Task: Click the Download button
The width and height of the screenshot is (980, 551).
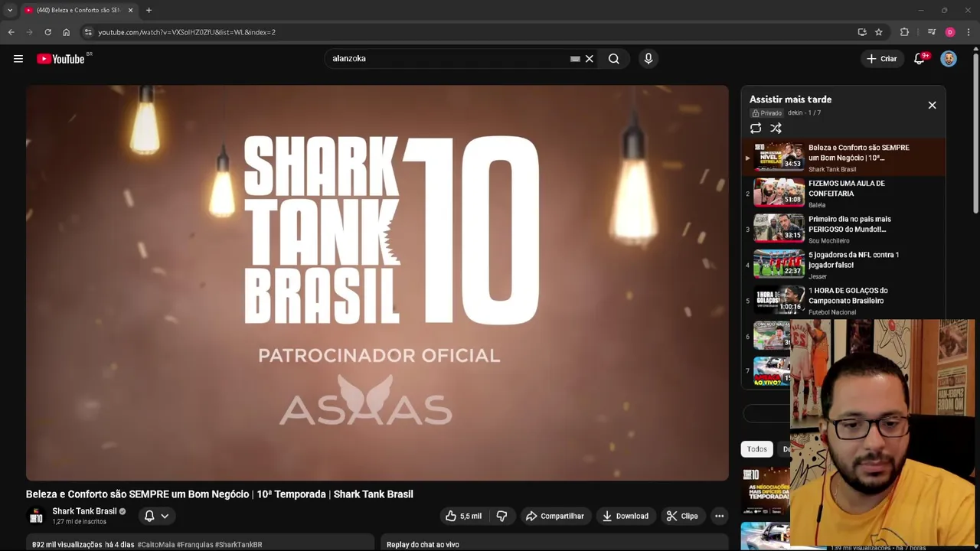Action: (x=625, y=516)
